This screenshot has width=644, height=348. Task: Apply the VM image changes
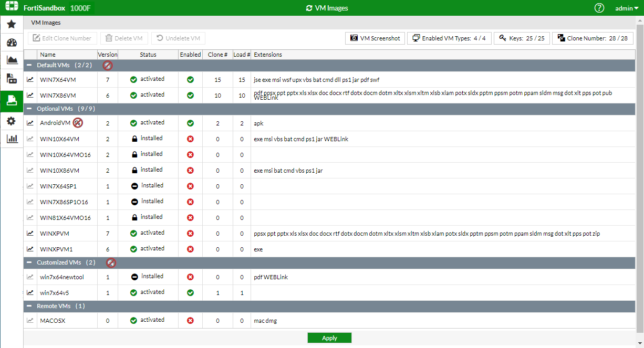[x=329, y=338]
